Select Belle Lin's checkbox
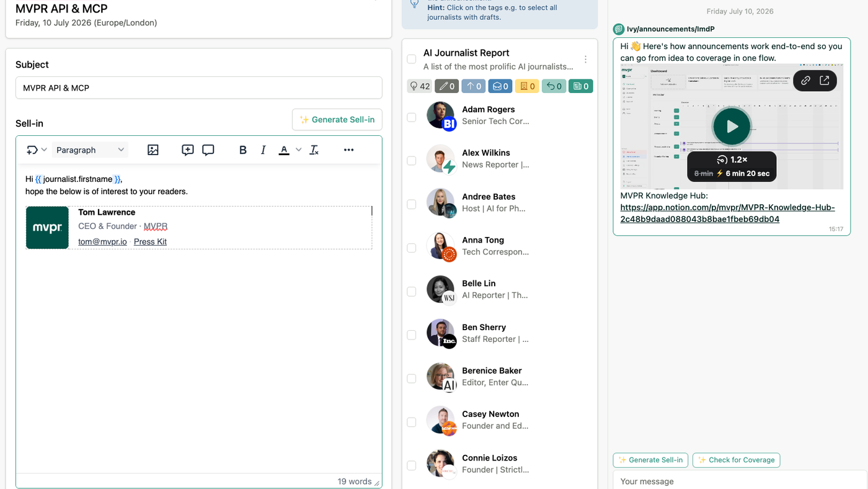Image resolution: width=868 pixels, height=489 pixels. point(412,291)
